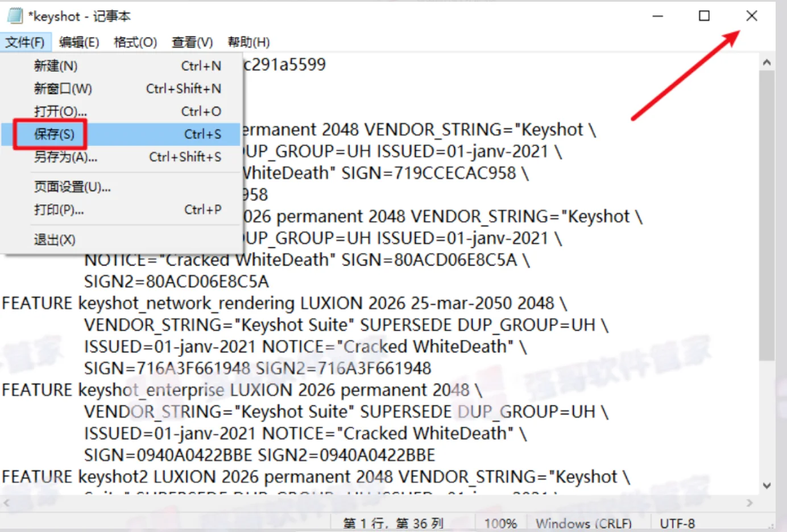The image size is (787, 532).
Task: Click the text c291a5599 on first line
Action: [285, 65]
